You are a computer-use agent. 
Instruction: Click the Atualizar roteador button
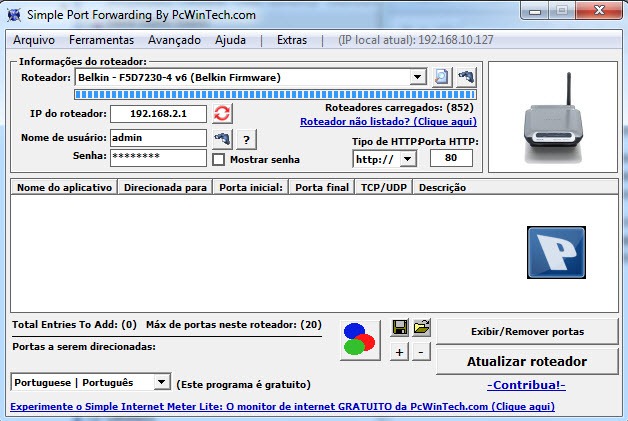(x=527, y=361)
